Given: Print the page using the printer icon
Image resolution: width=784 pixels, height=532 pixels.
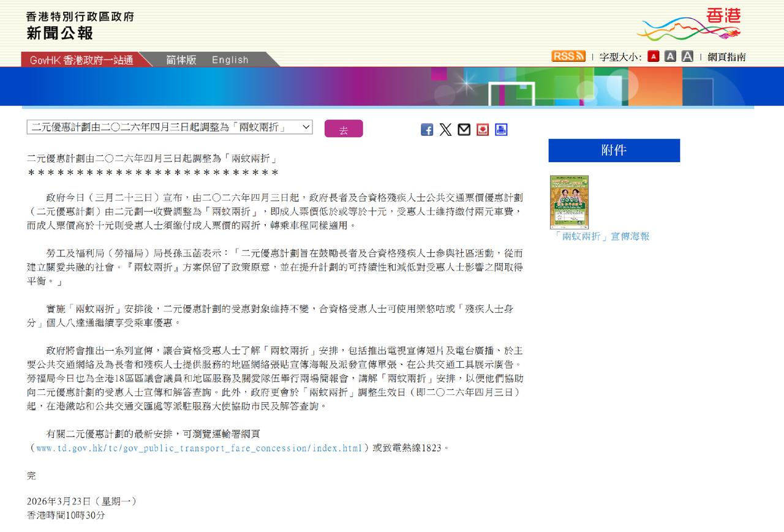Looking at the screenshot, I should (x=501, y=129).
